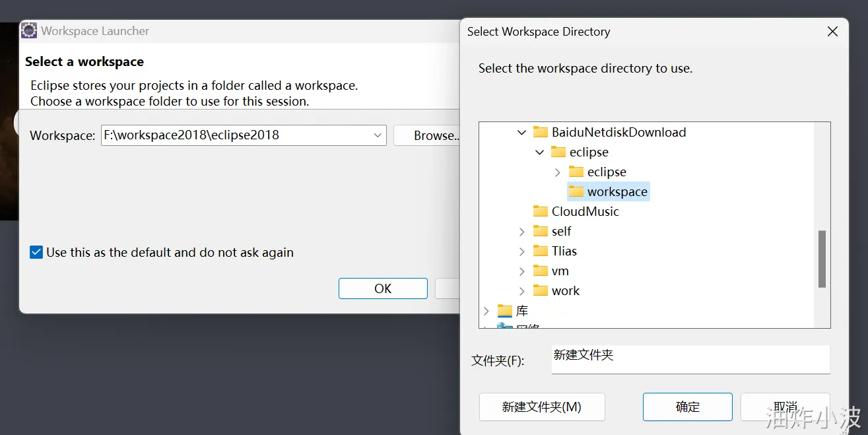
Task: Uncheck use this as the default option
Action: point(36,252)
